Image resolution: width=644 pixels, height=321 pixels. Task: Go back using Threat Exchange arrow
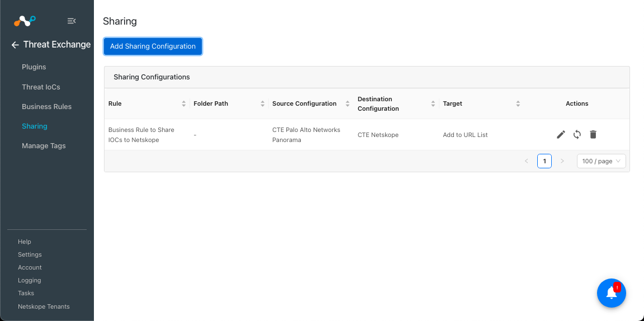(15, 45)
